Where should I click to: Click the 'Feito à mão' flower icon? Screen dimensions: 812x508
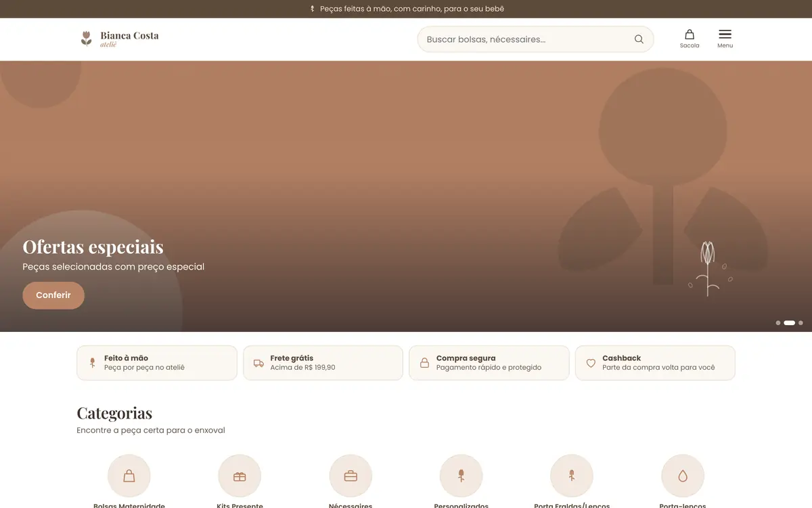tap(93, 363)
